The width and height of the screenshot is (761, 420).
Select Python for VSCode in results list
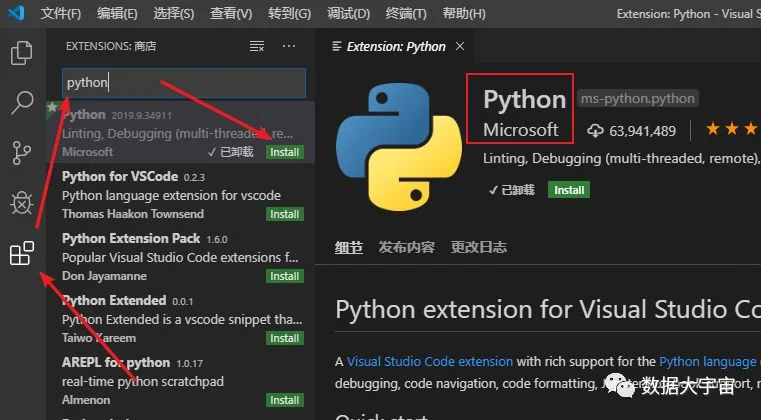pyautogui.click(x=181, y=194)
